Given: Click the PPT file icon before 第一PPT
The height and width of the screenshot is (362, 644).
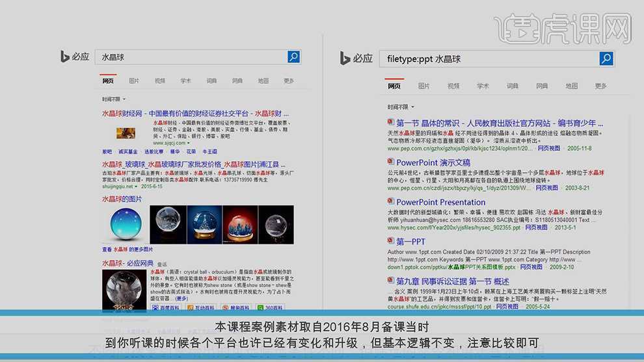Looking at the screenshot, I should tap(390, 240).
